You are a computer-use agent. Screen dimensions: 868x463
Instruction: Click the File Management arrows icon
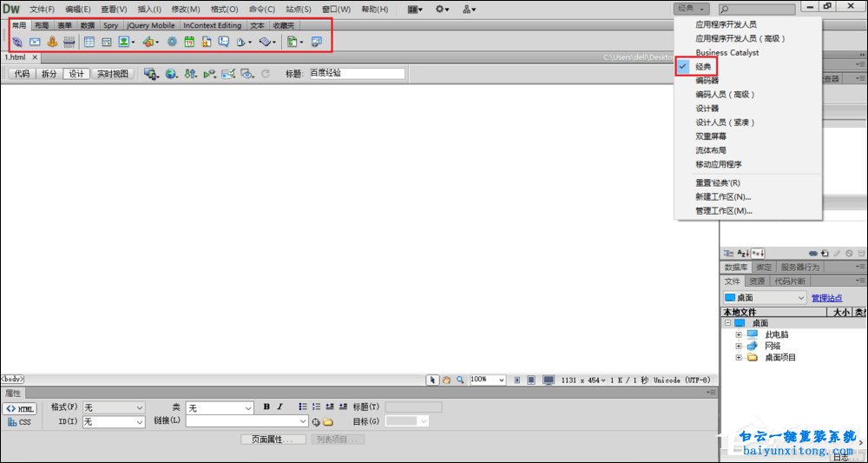click(190, 74)
